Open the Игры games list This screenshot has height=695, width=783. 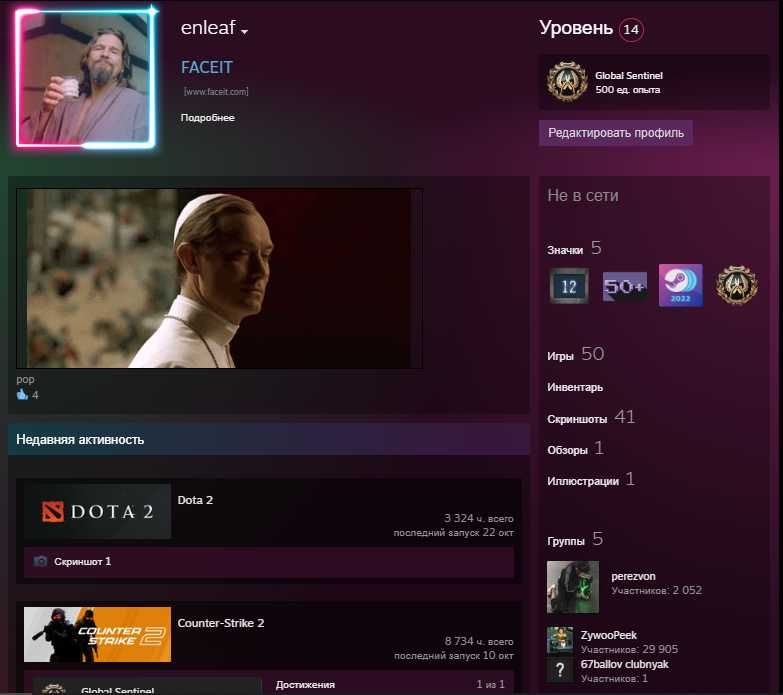point(560,356)
